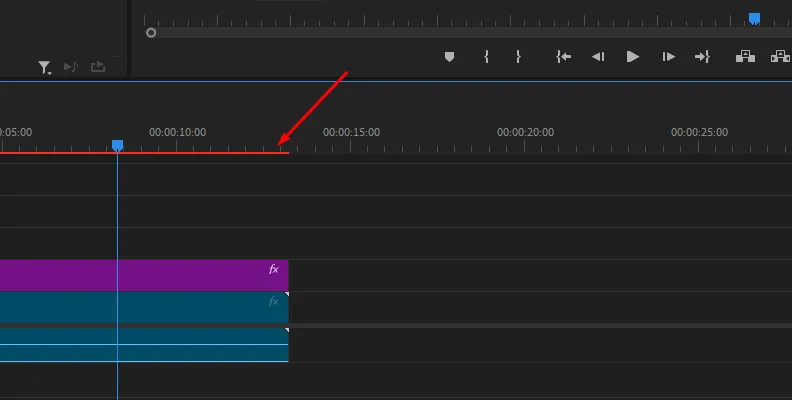Click the program monitor zoom bar circular handle
Image resolution: width=792 pixels, height=400 pixels.
pyautogui.click(x=151, y=33)
